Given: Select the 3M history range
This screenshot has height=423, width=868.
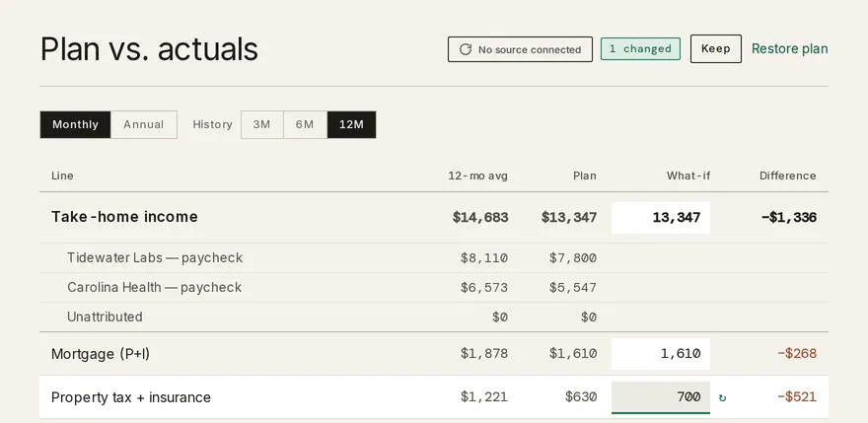Looking at the screenshot, I should tap(261, 124).
